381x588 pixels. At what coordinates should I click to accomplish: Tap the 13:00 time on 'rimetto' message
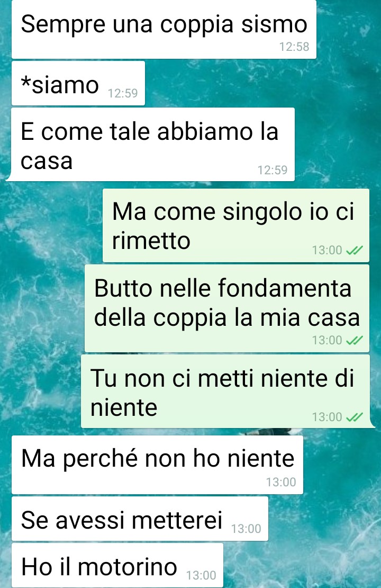[327, 250]
